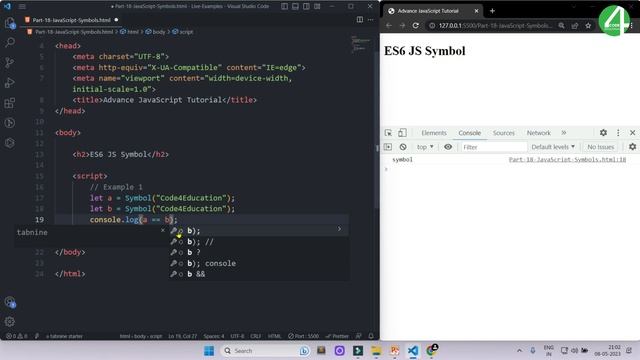The width and height of the screenshot is (640, 360).
Task: Show the console sidebar
Action: pyautogui.click(x=388, y=147)
